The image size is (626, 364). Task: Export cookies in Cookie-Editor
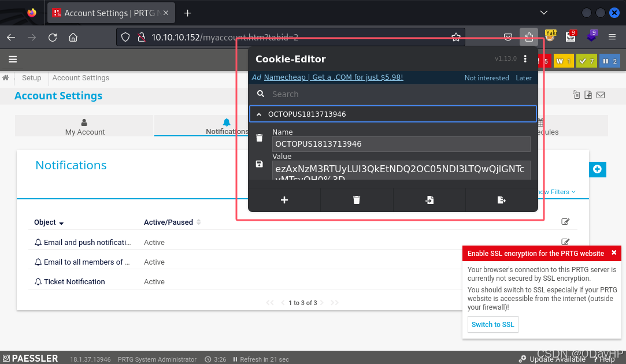point(502,200)
